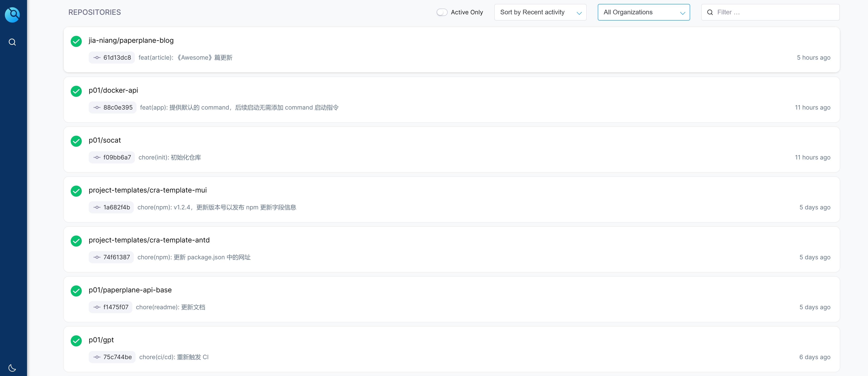Open p01/paperplane-api-base repository
868x376 pixels.
[130, 290]
